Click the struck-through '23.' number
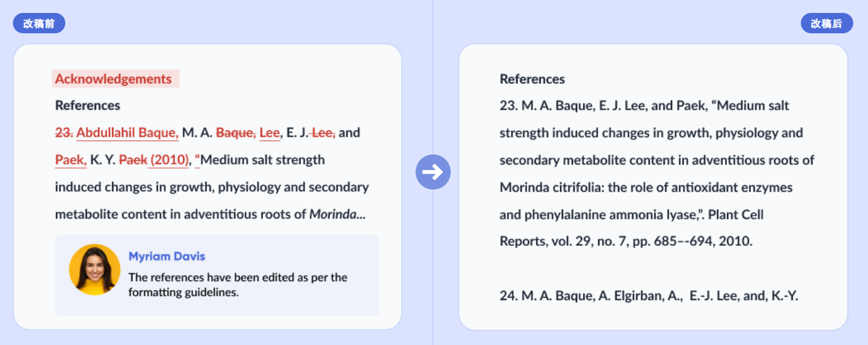 point(64,132)
